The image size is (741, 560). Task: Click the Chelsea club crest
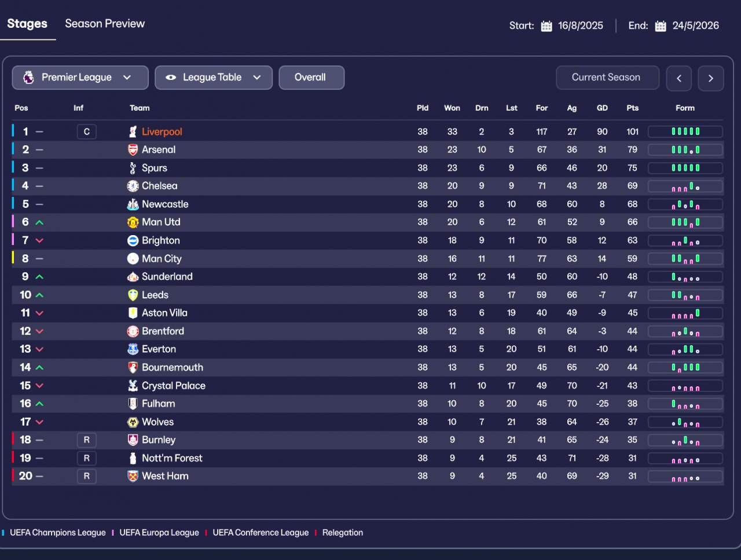[x=133, y=186]
